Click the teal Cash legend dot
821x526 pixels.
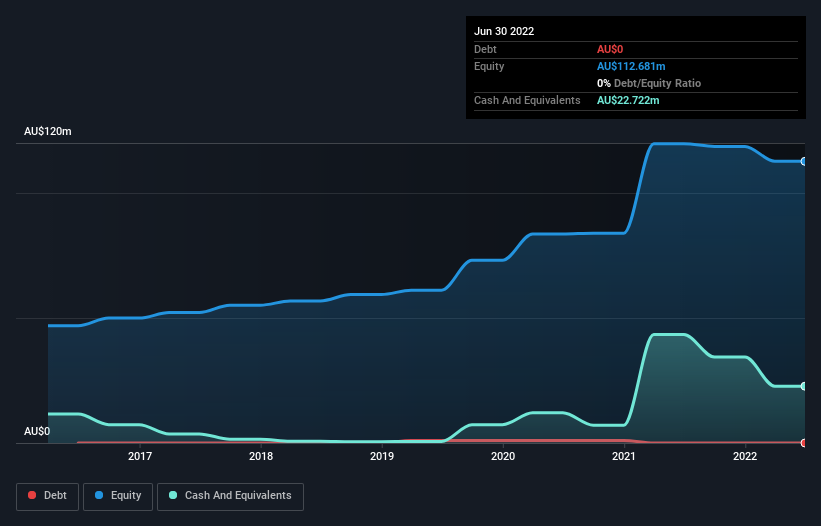pyautogui.click(x=173, y=495)
